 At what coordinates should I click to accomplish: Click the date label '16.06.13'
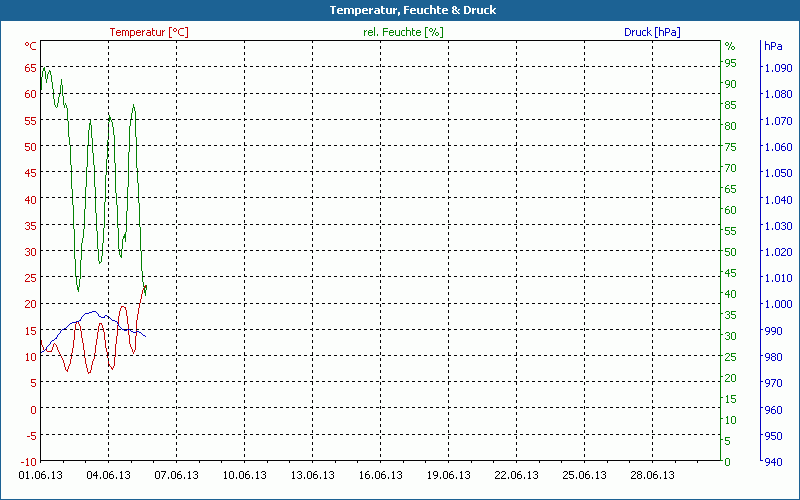pos(380,475)
